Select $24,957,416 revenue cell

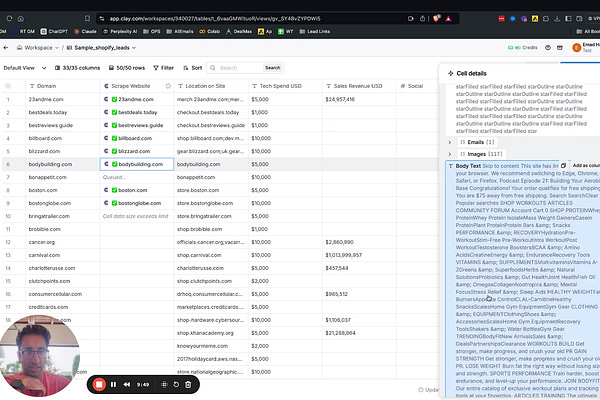359,99
